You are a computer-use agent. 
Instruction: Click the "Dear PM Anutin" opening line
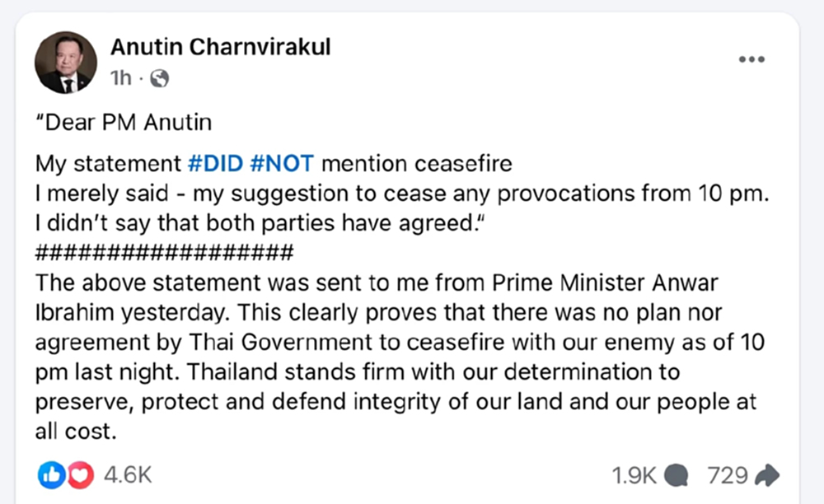click(x=122, y=122)
